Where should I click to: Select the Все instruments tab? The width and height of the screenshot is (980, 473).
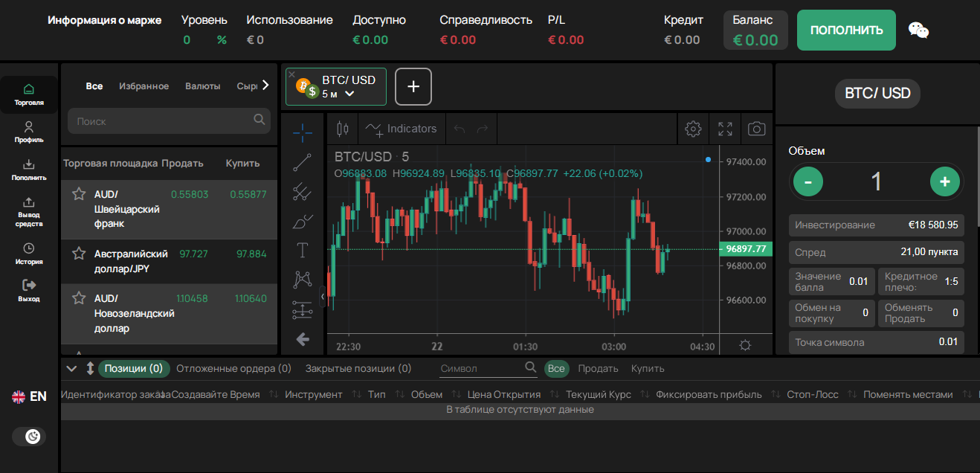(x=94, y=86)
